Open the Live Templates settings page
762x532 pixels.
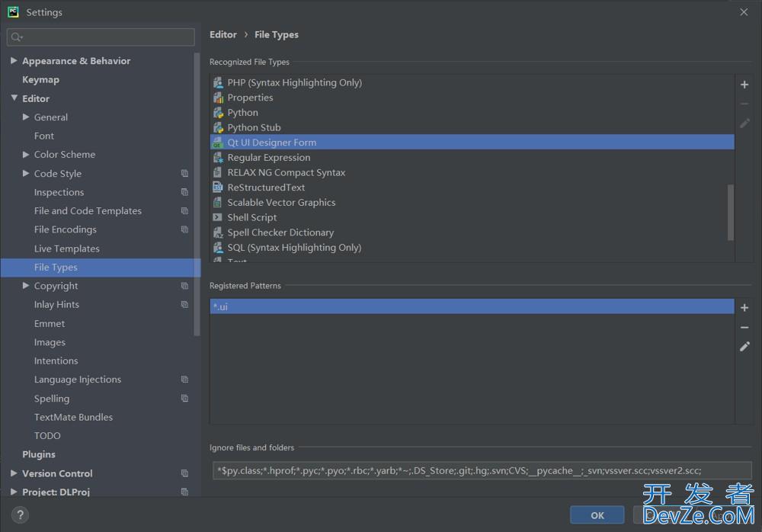click(66, 248)
